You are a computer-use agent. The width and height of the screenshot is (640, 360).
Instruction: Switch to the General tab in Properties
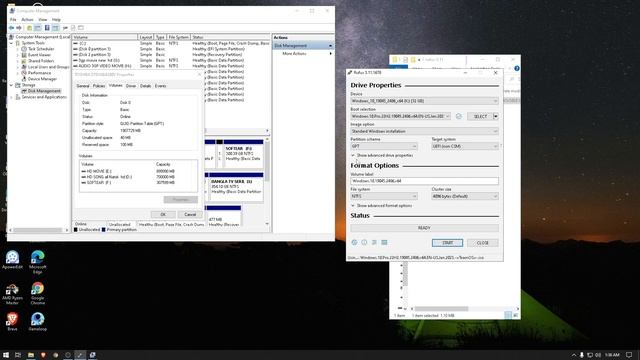tap(83, 86)
